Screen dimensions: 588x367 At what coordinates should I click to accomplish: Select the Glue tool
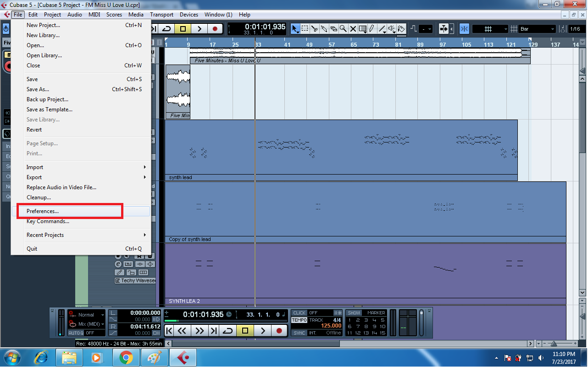click(324, 29)
